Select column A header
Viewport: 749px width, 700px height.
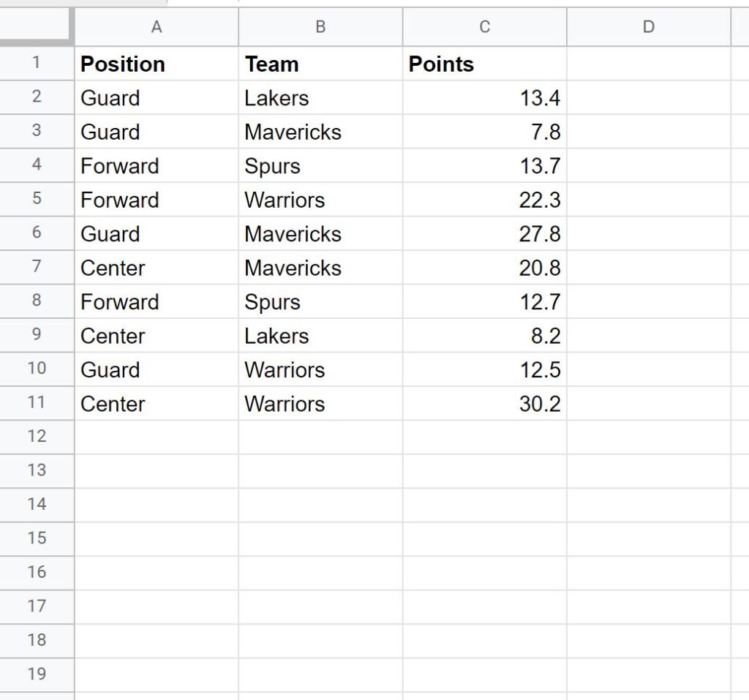tap(156, 27)
